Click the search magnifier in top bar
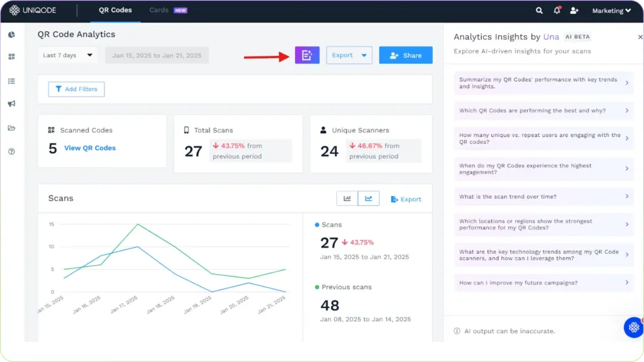Screen dimensions: 644x362 (x=539, y=11)
